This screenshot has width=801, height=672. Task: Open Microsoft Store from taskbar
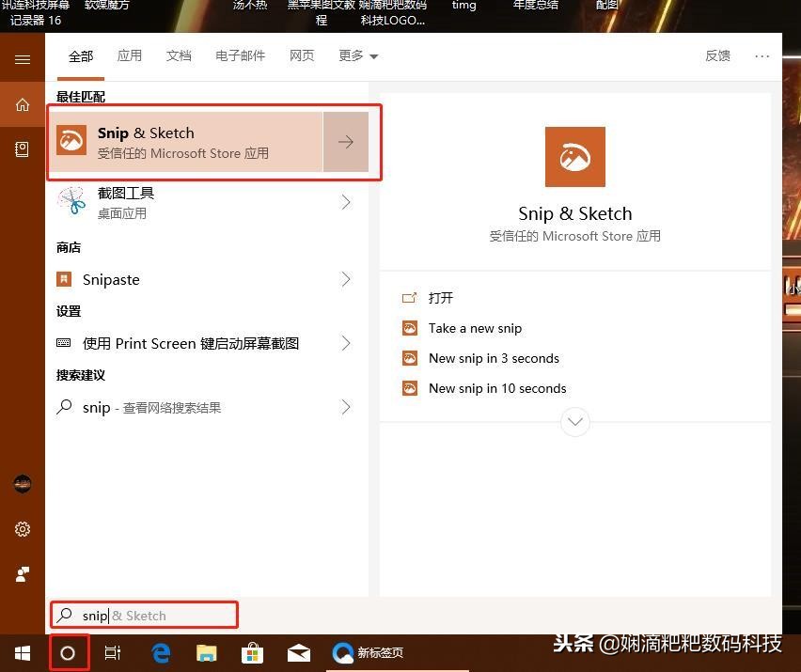(252, 653)
